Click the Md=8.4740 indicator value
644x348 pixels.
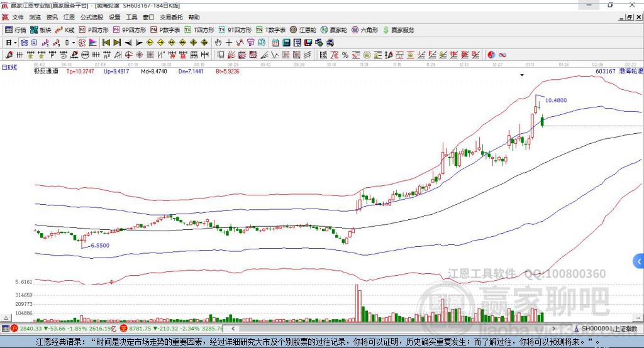(x=154, y=72)
